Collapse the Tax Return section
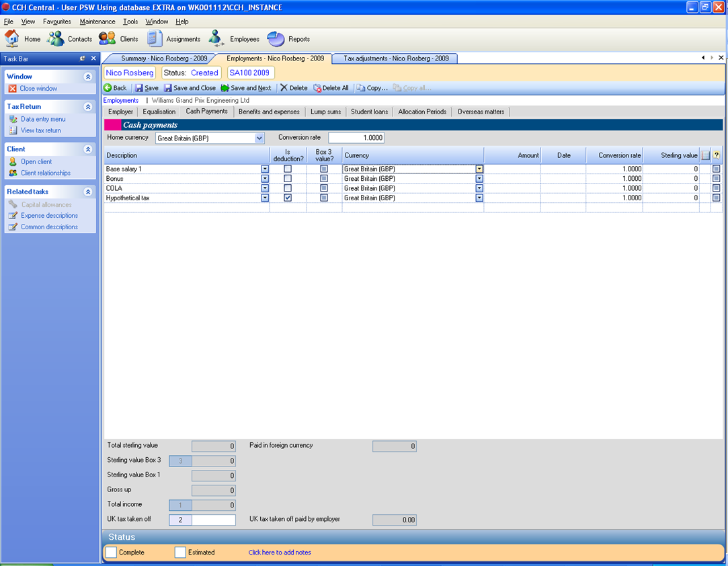The width and height of the screenshot is (728, 566). [x=88, y=107]
